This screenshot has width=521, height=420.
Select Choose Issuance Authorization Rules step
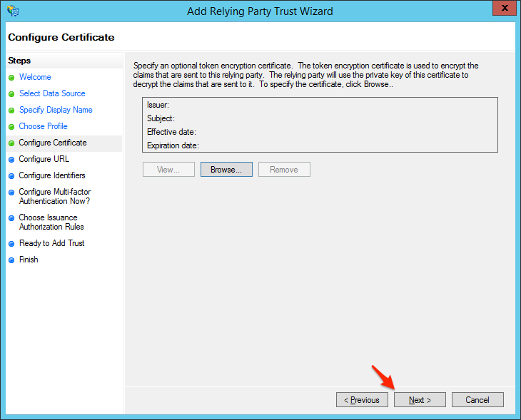coord(51,222)
